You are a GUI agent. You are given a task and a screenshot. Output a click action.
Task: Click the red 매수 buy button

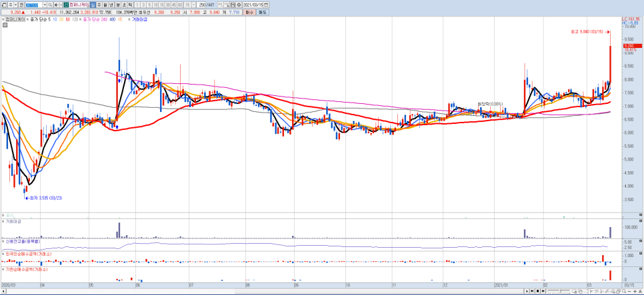pos(249,12)
